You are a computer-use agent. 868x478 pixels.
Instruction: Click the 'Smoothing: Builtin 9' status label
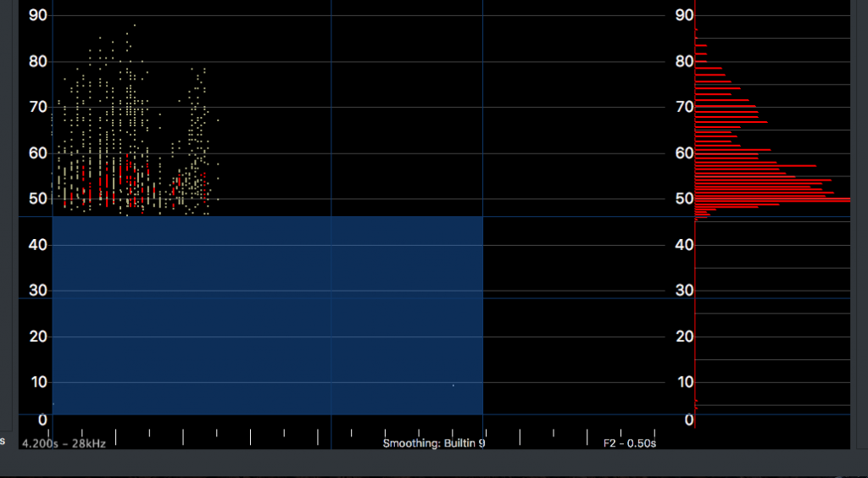(x=434, y=444)
